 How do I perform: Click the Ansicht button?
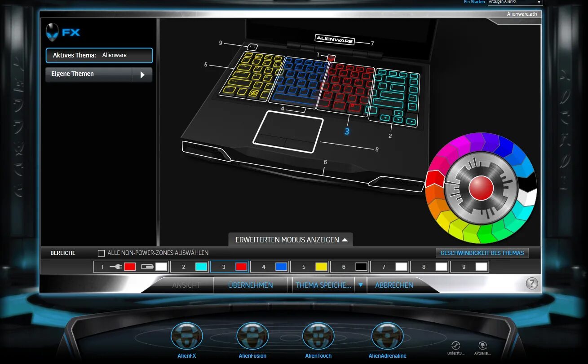coord(186,285)
